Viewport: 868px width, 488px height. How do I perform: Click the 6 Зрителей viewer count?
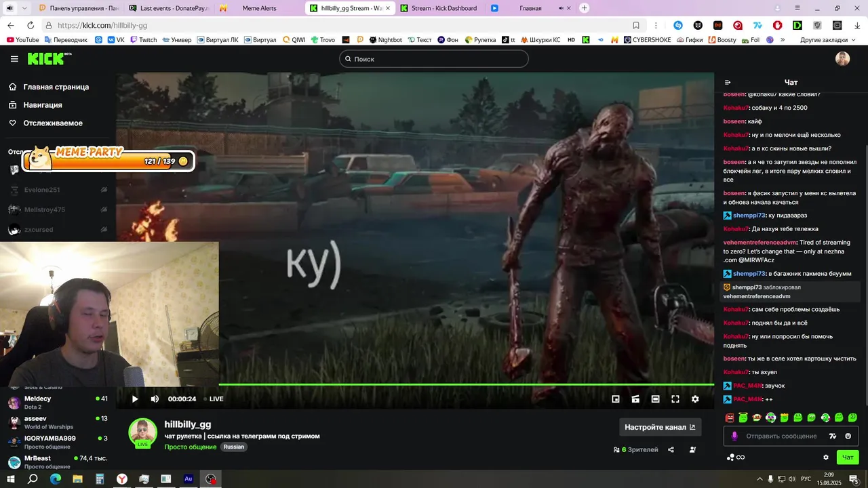coord(635,449)
